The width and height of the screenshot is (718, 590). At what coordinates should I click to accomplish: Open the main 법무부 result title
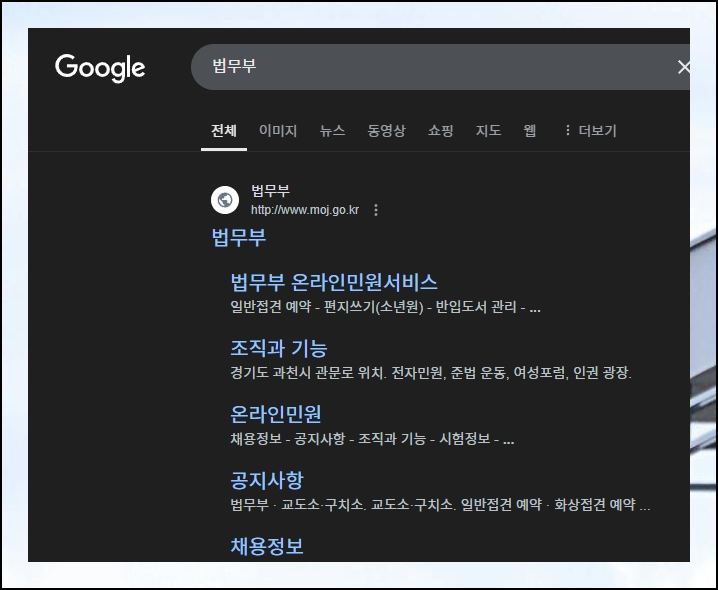click(239, 237)
